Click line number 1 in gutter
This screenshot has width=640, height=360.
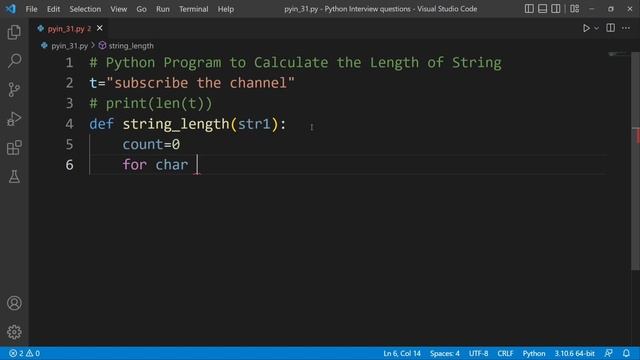[x=69, y=62]
